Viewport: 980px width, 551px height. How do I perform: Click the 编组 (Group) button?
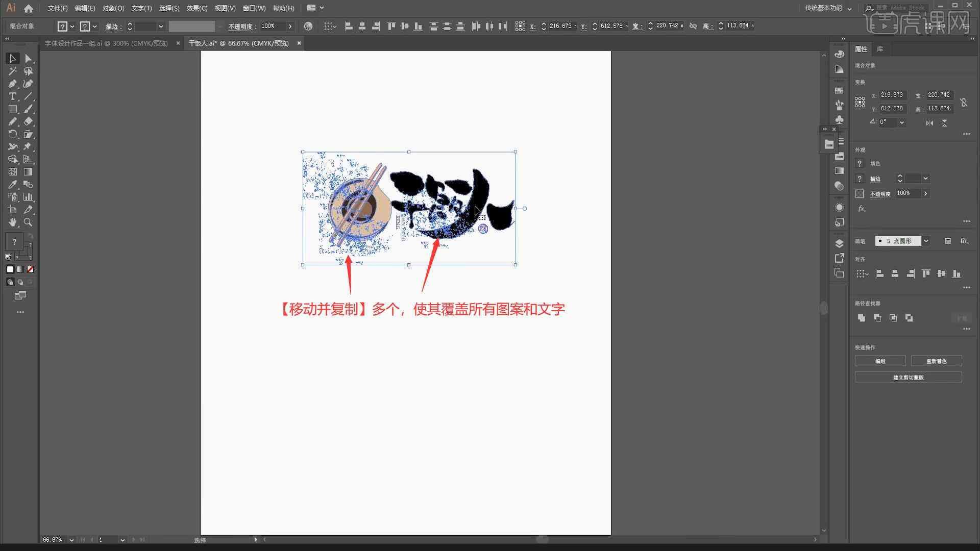click(880, 361)
